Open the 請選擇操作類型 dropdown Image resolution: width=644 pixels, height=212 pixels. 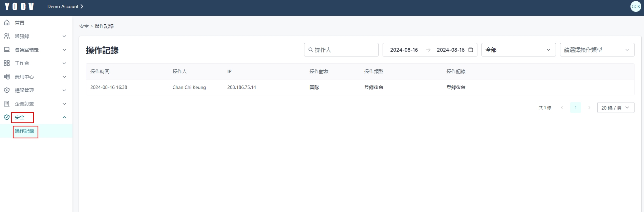tap(597, 50)
